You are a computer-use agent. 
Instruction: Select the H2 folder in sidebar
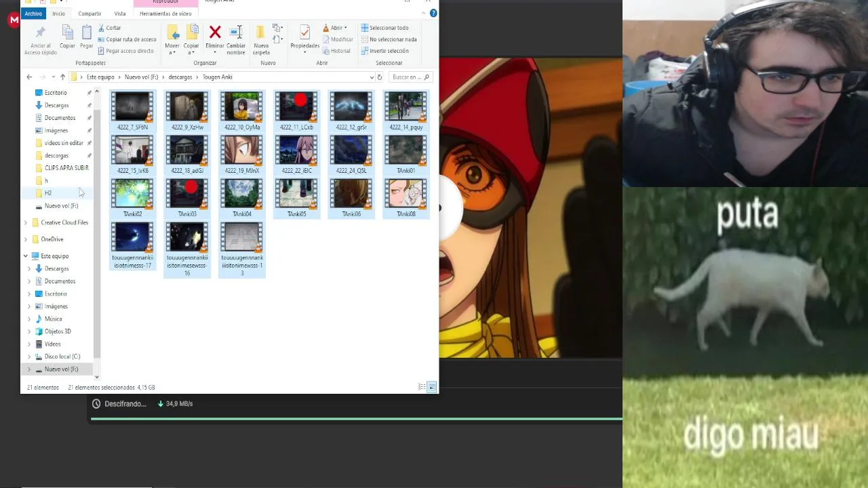point(48,193)
